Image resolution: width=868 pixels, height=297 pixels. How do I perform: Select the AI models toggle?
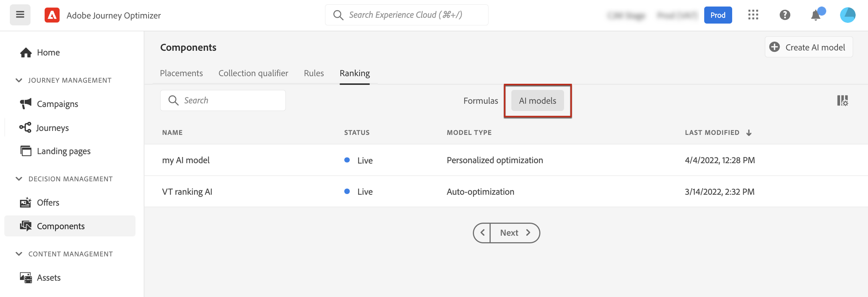[538, 101]
